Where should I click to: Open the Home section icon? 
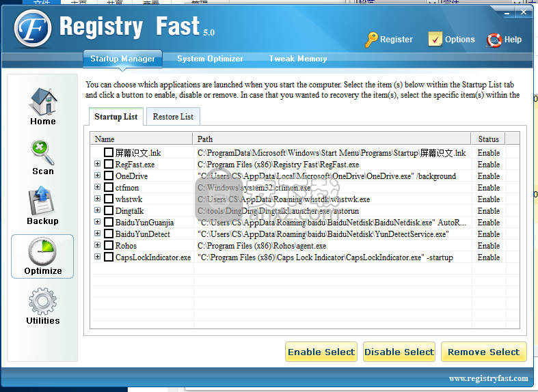click(43, 102)
